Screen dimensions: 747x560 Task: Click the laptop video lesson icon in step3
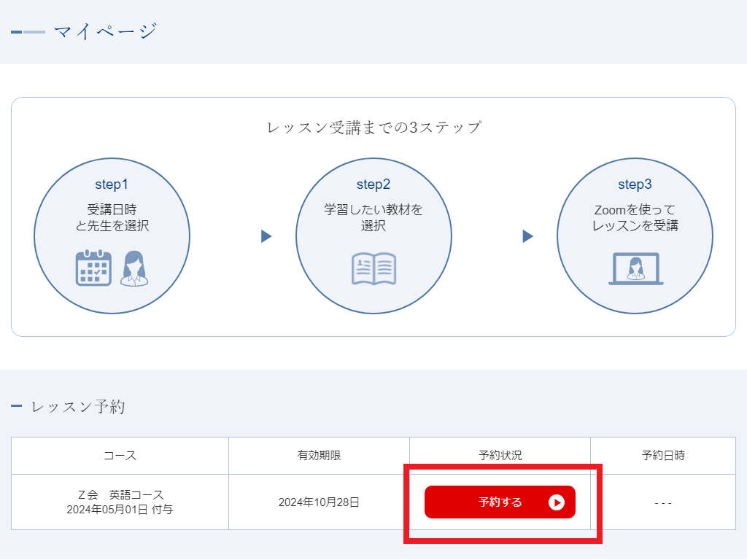tap(635, 269)
